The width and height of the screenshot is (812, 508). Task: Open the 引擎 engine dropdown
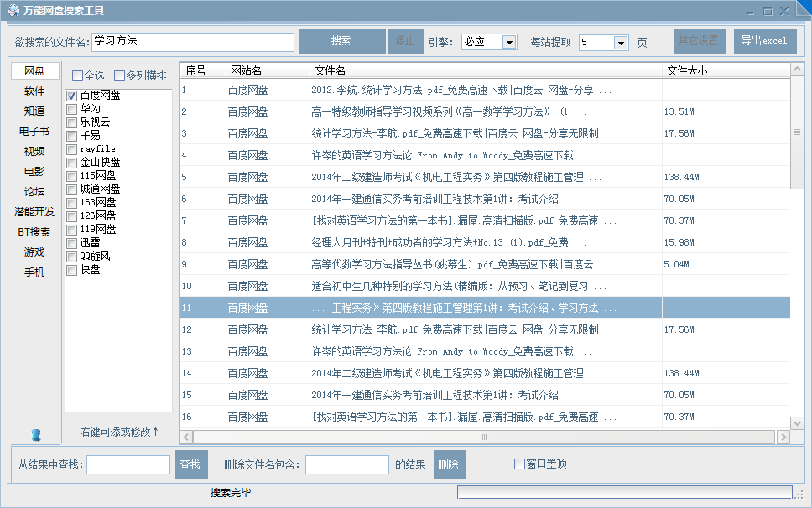click(x=509, y=42)
